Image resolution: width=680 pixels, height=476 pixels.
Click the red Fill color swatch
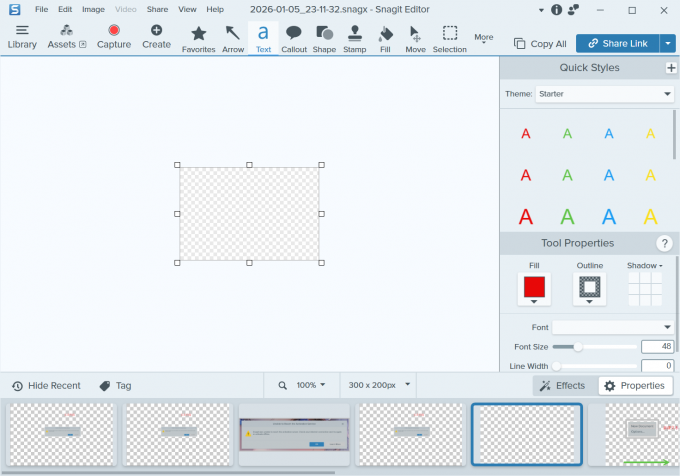click(x=534, y=287)
